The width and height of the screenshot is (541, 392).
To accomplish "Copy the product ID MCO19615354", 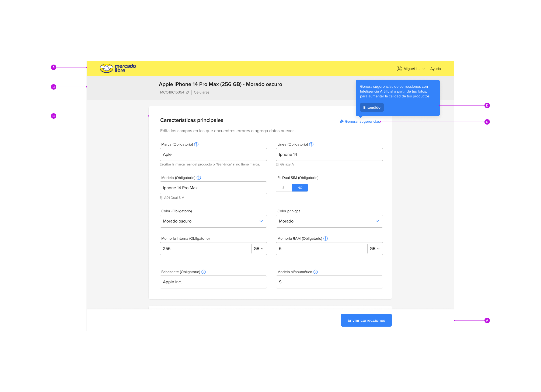I will pyautogui.click(x=188, y=92).
